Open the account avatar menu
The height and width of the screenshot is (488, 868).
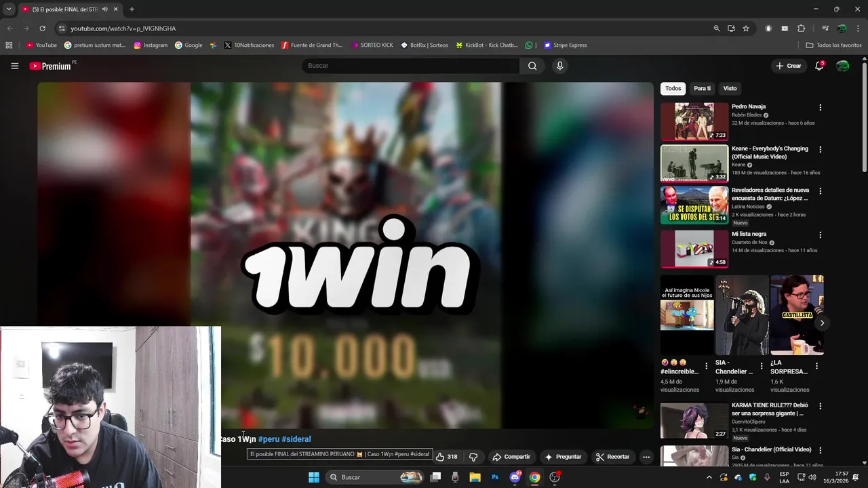point(842,66)
